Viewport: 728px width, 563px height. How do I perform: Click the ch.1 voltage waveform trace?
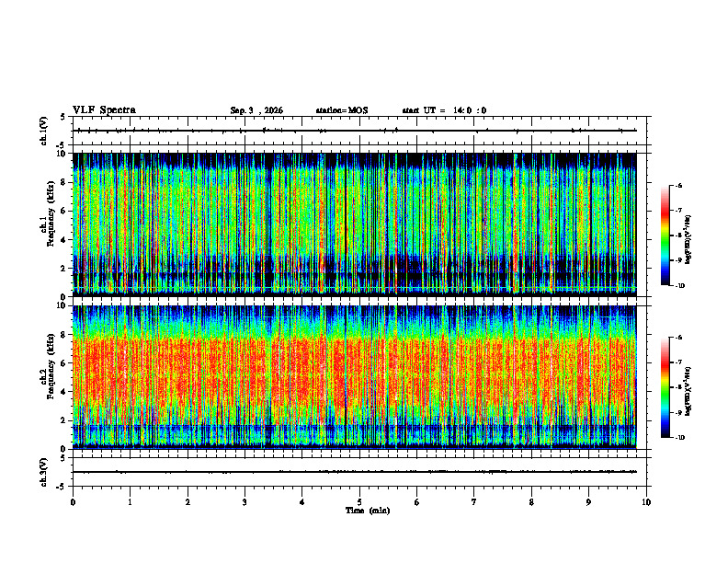click(x=355, y=131)
